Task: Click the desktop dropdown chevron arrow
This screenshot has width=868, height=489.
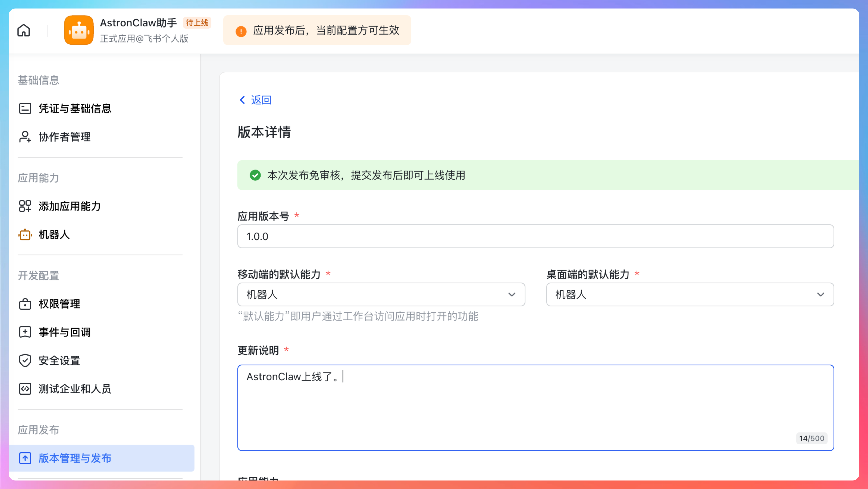Action: coord(821,295)
